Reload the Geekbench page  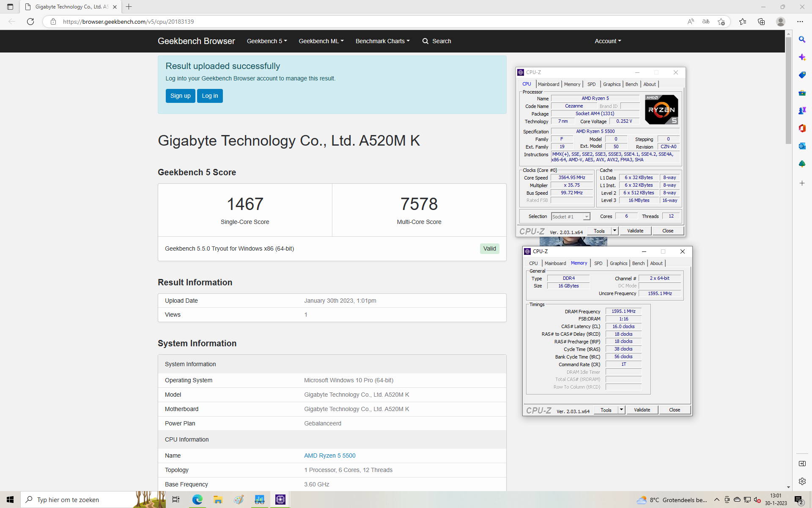[30, 22]
